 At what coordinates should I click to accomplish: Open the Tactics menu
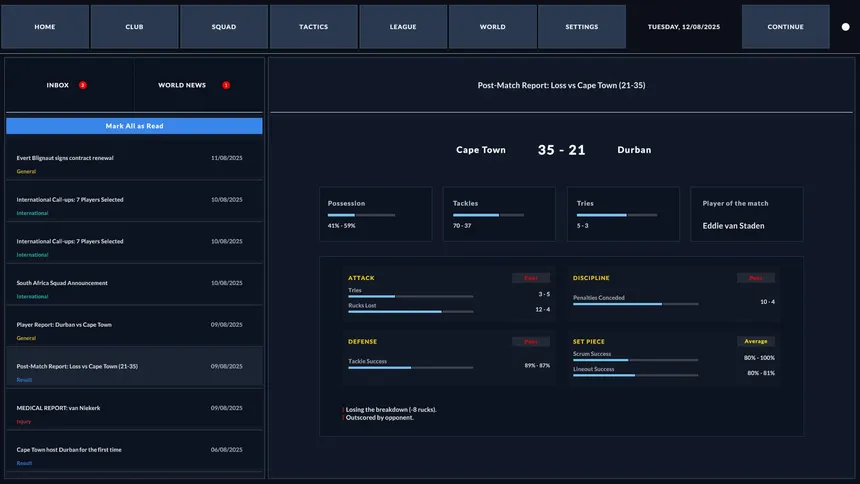(x=313, y=27)
